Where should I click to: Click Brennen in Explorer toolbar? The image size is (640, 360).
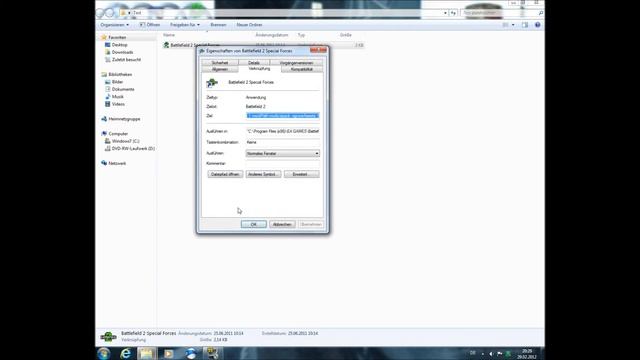218,25
